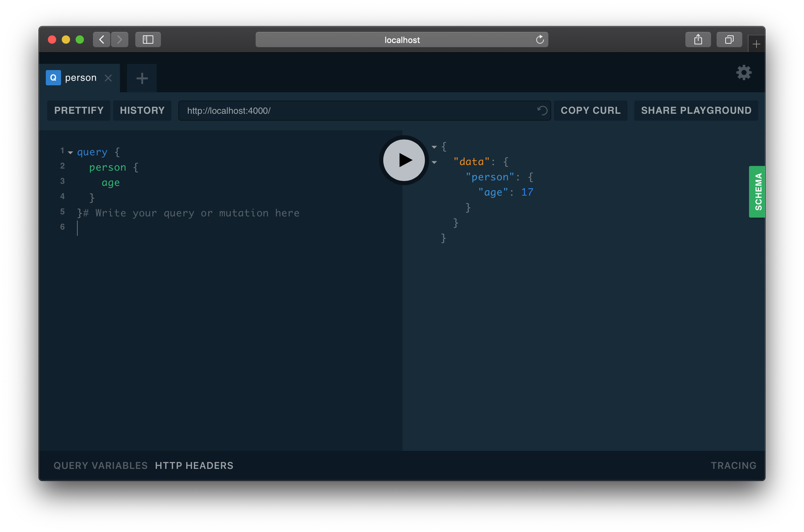
Task: Click the endpoint URL input field
Action: [x=357, y=111]
